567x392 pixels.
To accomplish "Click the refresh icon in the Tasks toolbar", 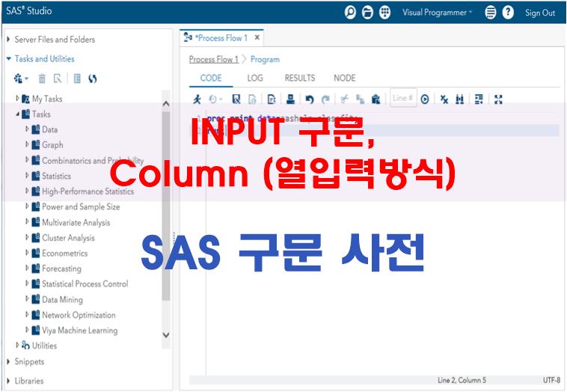I will point(93,79).
